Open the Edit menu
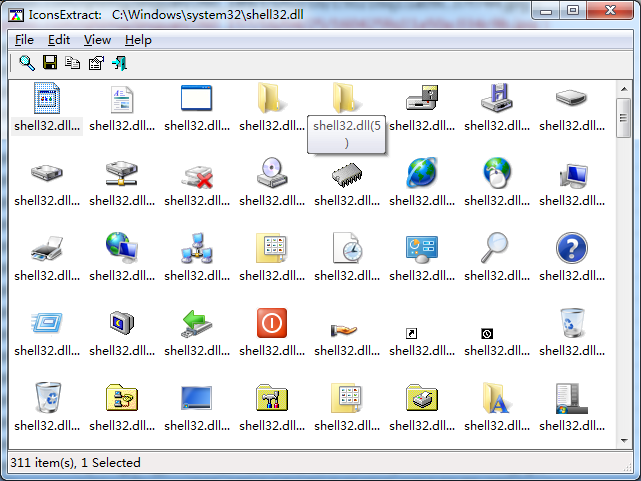 coord(59,40)
